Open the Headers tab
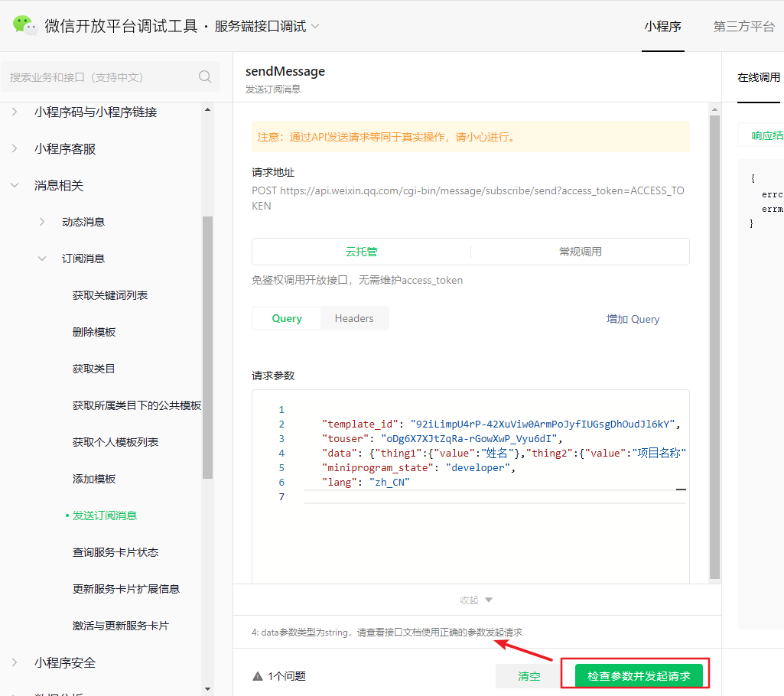 tap(354, 318)
